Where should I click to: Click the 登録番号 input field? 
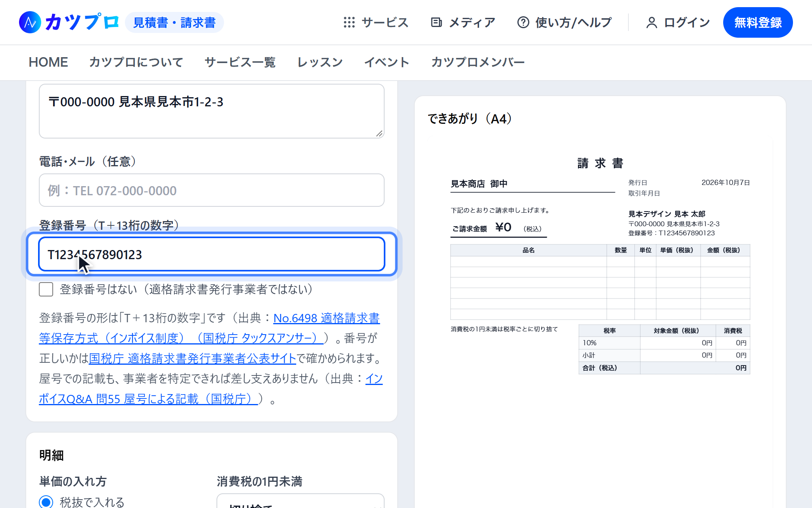click(x=212, y=254)
